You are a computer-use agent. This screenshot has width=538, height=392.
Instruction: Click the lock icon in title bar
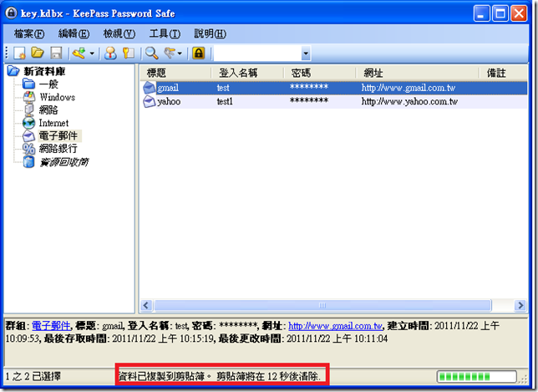pos(11,13)
